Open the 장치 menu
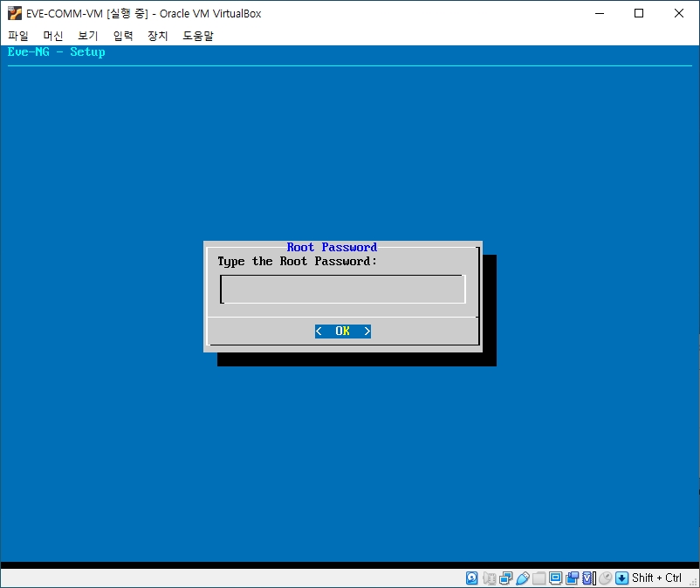 coord(158,36)
